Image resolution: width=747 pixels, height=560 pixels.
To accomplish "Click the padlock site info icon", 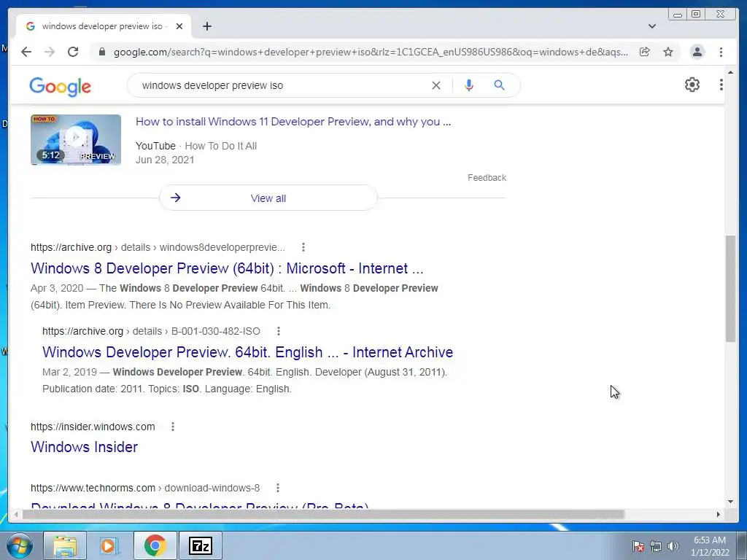I will tap(102, 52).
